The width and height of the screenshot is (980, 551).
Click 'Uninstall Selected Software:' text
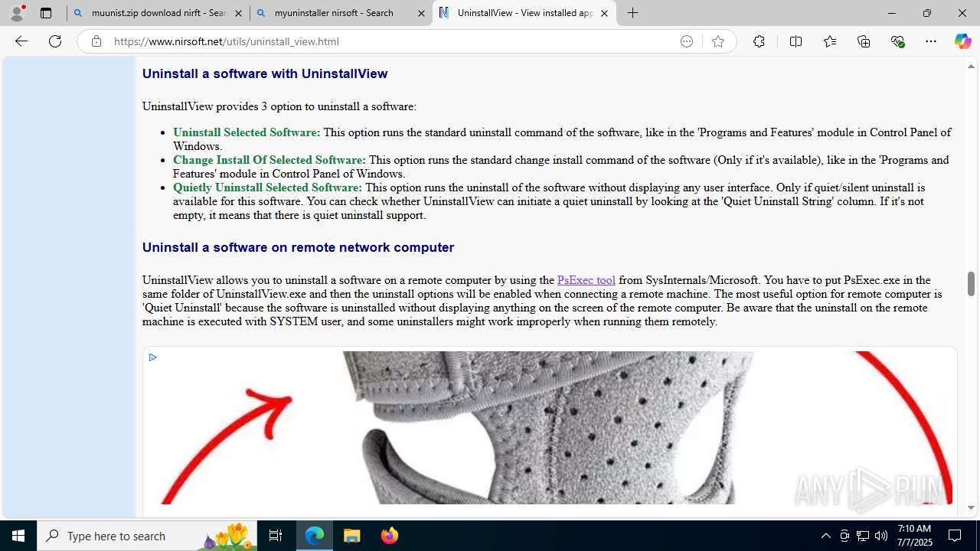[247, 132]
